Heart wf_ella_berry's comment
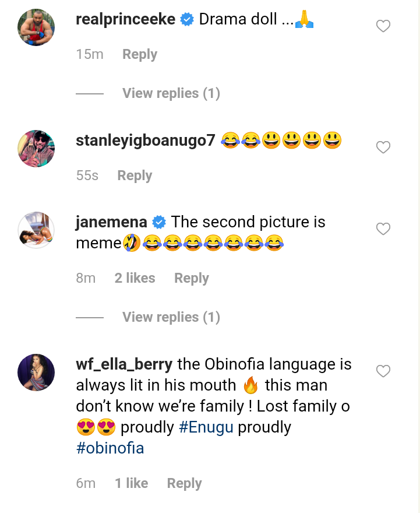 coord(383,371)
